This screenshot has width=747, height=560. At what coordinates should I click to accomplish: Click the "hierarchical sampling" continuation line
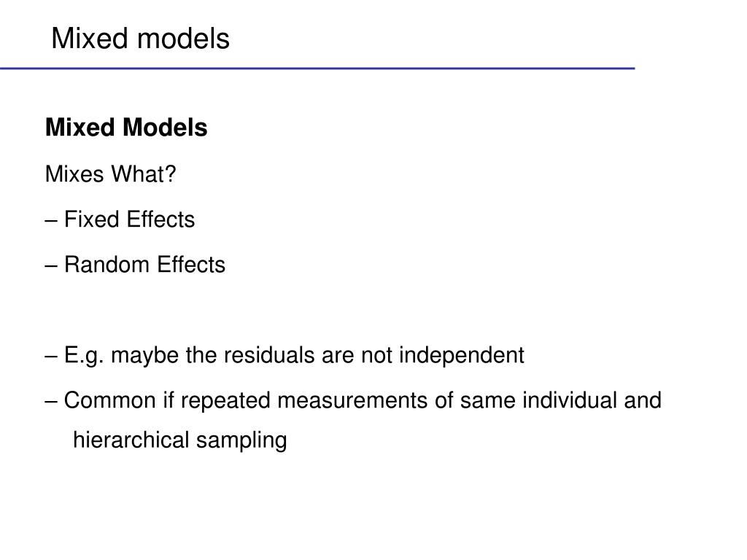coord(179,440)
